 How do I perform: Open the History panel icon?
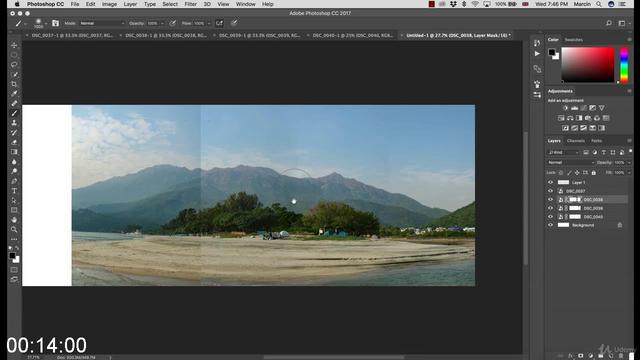point(537,43)
